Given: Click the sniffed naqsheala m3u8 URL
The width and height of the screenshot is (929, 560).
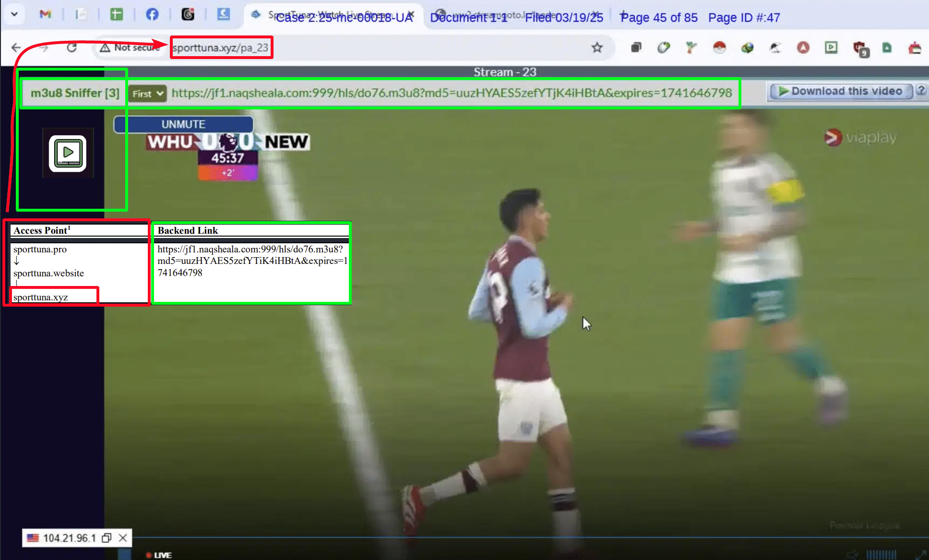Looking at the screenshot, I should point(452,93).
